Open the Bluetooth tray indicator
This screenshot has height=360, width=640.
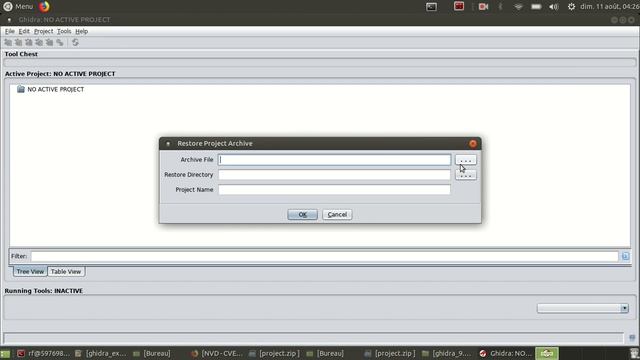coord(500,7)
